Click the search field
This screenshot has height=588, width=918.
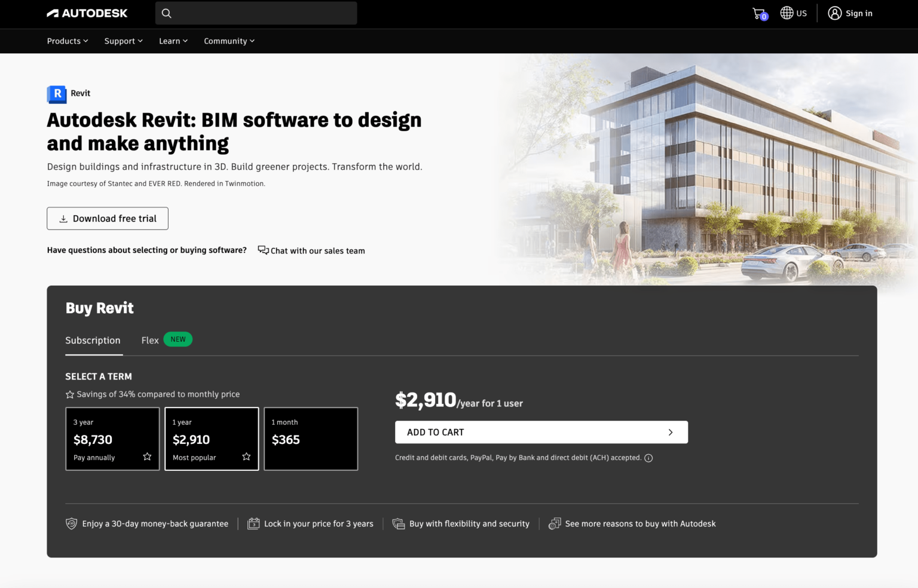click(x=256, y=13)
